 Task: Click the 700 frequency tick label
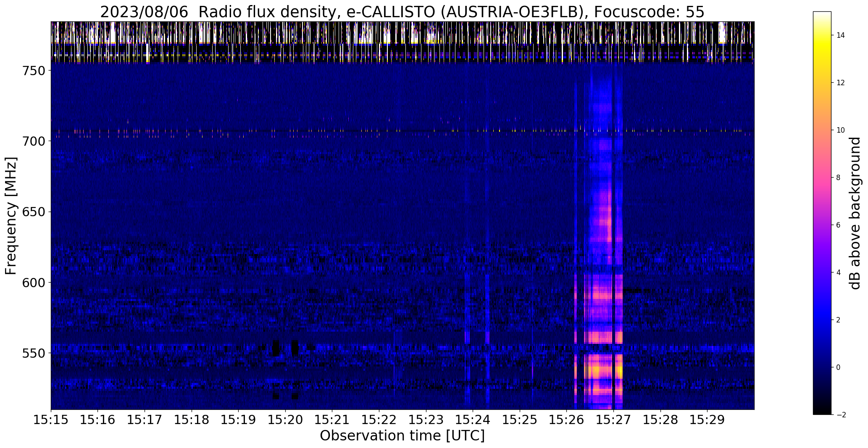[33, 141]
